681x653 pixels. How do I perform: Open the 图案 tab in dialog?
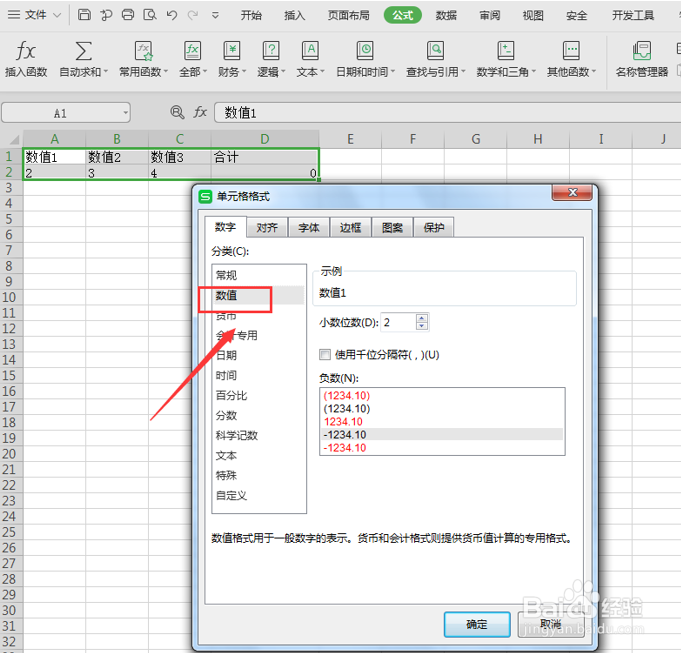click(x=392, y=227)
